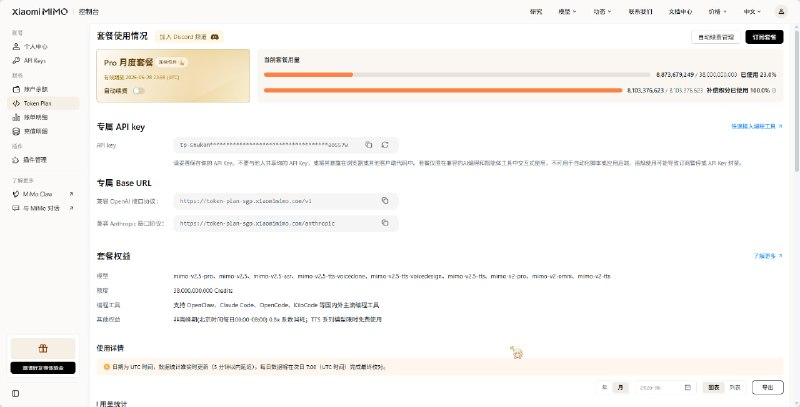Switch usage view to chart
800x407 pixels.
[714, 388]
